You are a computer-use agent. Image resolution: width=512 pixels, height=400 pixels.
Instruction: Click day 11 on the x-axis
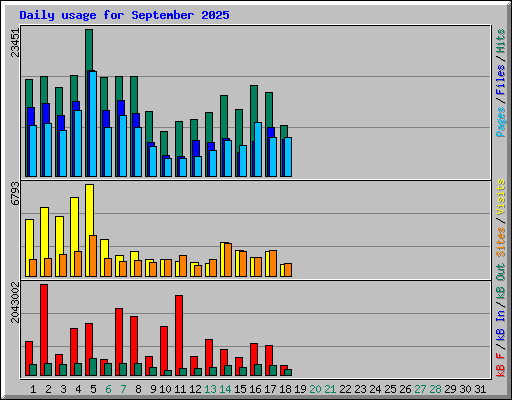coord(180,389)
